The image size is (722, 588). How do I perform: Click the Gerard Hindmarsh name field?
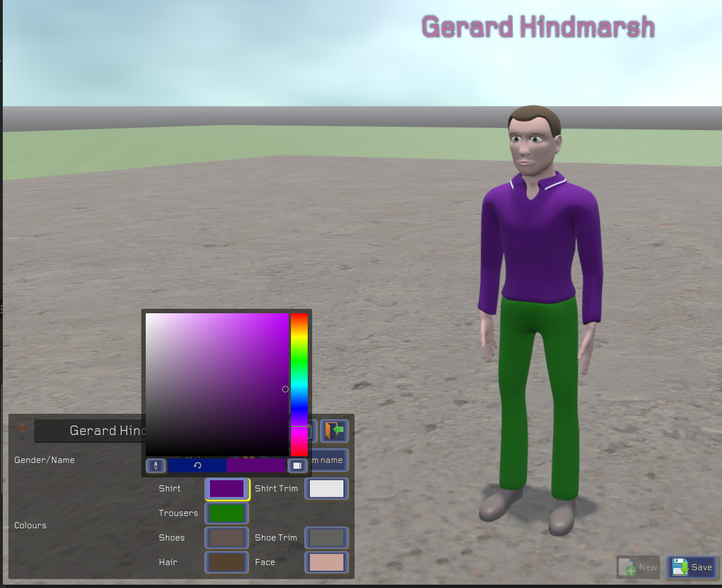click(x=89, y=431)
